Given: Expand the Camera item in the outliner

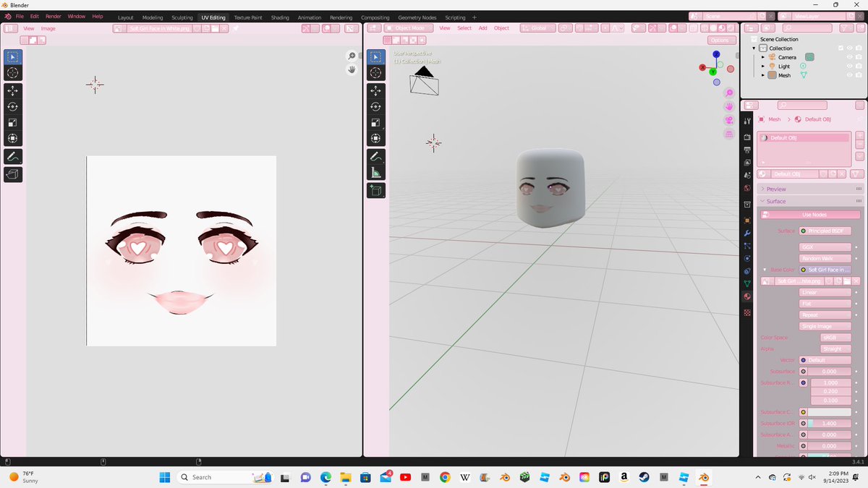Looking at the screenshot, I should tap(762, 57).
